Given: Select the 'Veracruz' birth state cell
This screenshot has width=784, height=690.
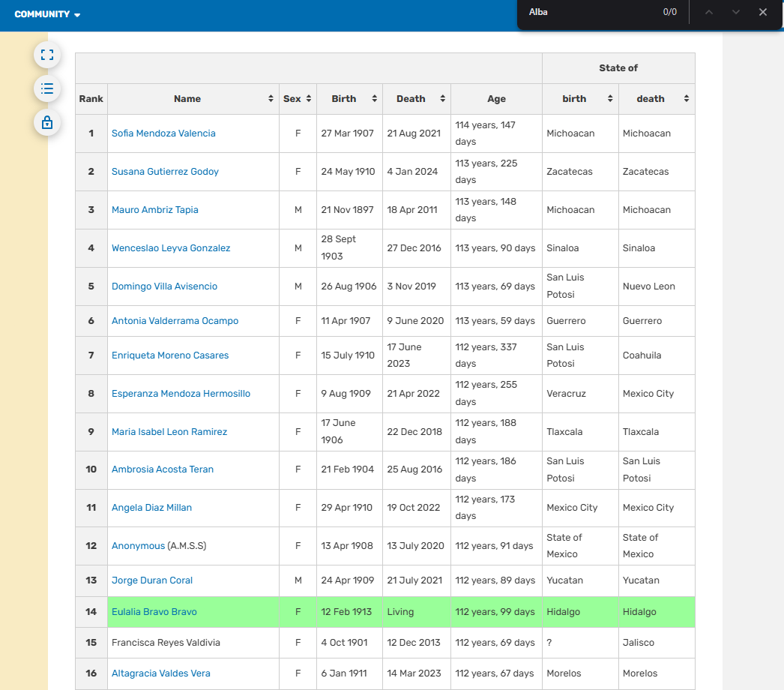Looking at the screenshot, I should pos(580,394).
